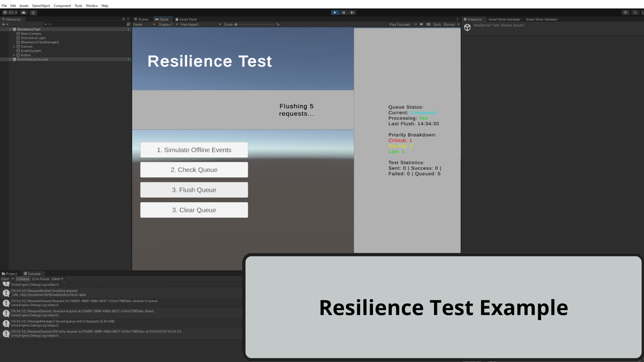Open the DontDestroyOnLoad scene options menu
644x362 pixels.
pyautogui.click(x=128, y=60)
